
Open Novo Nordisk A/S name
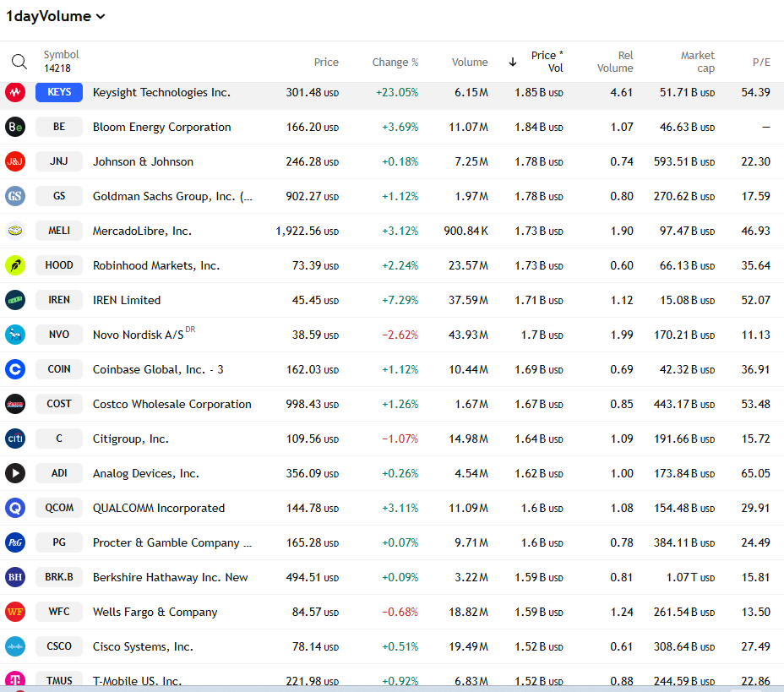click(139, 335)
